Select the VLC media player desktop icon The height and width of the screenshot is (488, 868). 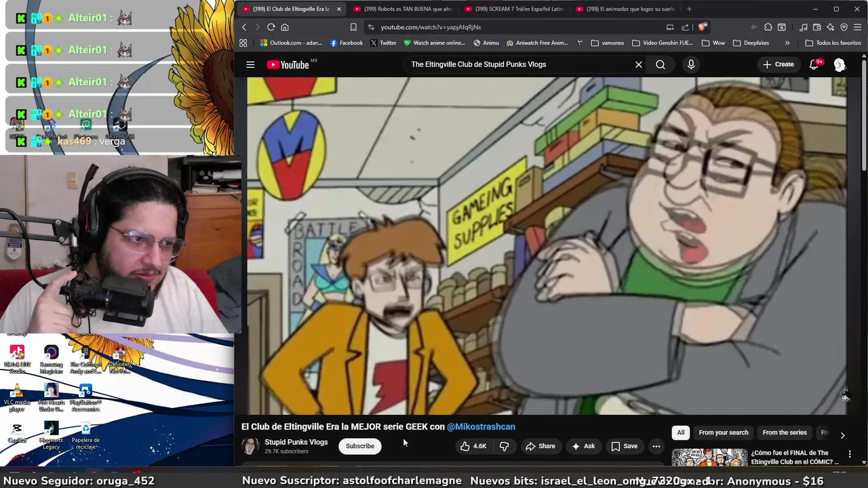17,397
